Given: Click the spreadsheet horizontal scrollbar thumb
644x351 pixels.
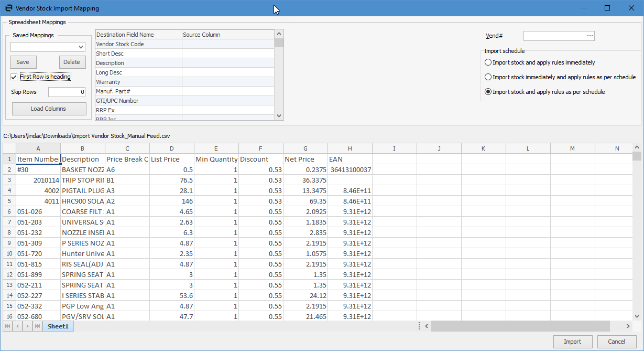Looking at the screenshot, I should pyautogui.click(x=520, y=326).
